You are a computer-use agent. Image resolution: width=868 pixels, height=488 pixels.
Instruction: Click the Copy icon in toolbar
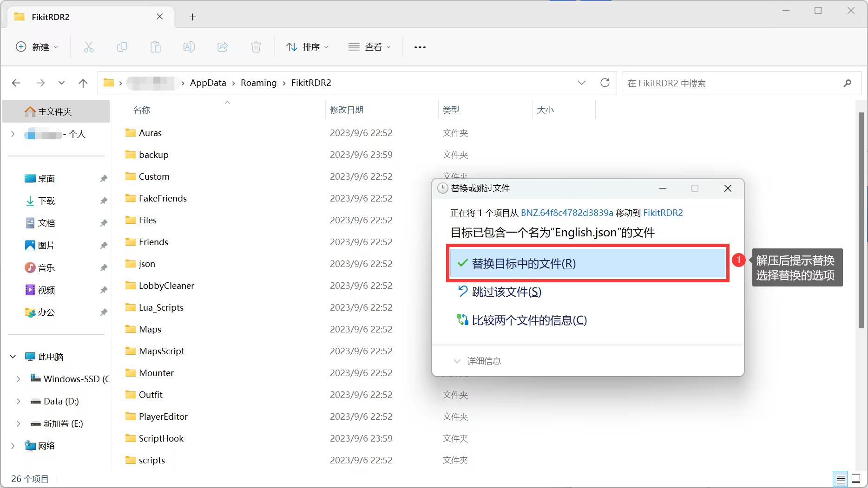[x=122, y=47]
